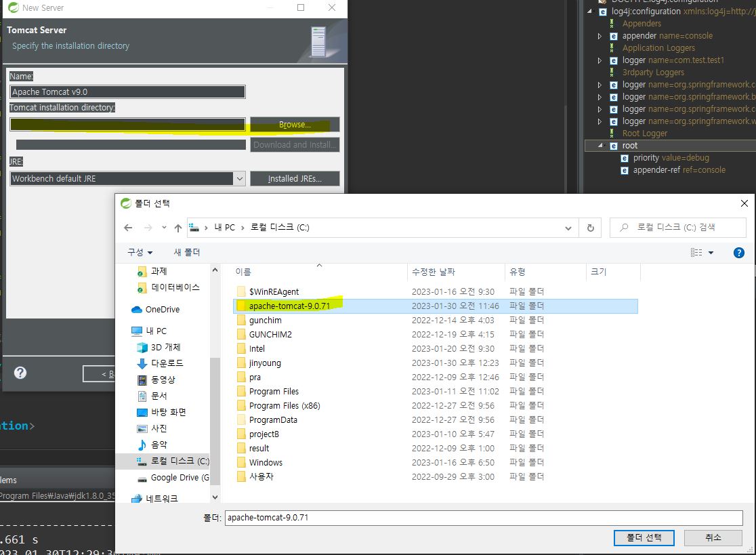Click 내 PC in address bar breadcrumb

(225, 228)
